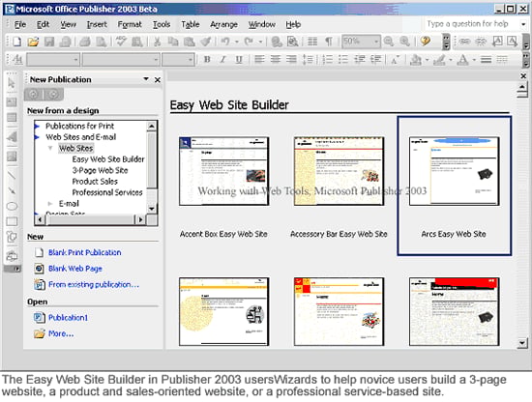Click Center alignment icon
The image size is (532, 402).
(x=275, y=60)
